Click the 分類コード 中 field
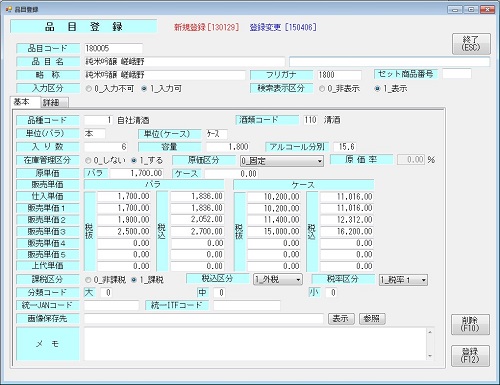The width and height of the screenshot is (500, 385). pos(219,293)
